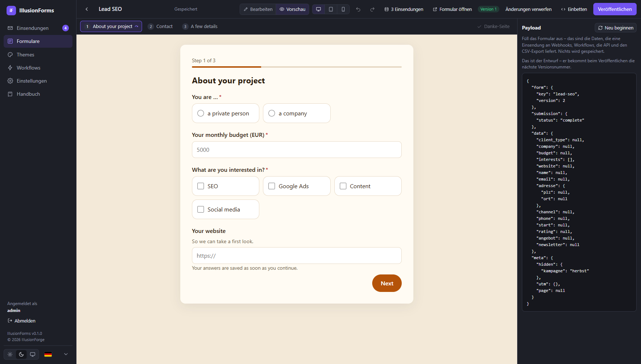Open Einstellungen in the sidebar
This screenshot has width=641, height=364.
(38, 81)
